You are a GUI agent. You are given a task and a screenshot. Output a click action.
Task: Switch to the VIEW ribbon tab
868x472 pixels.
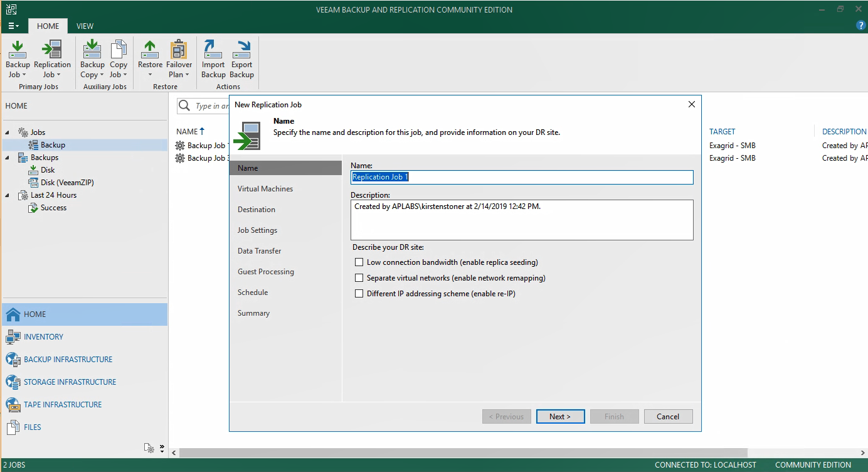[85, 26]
